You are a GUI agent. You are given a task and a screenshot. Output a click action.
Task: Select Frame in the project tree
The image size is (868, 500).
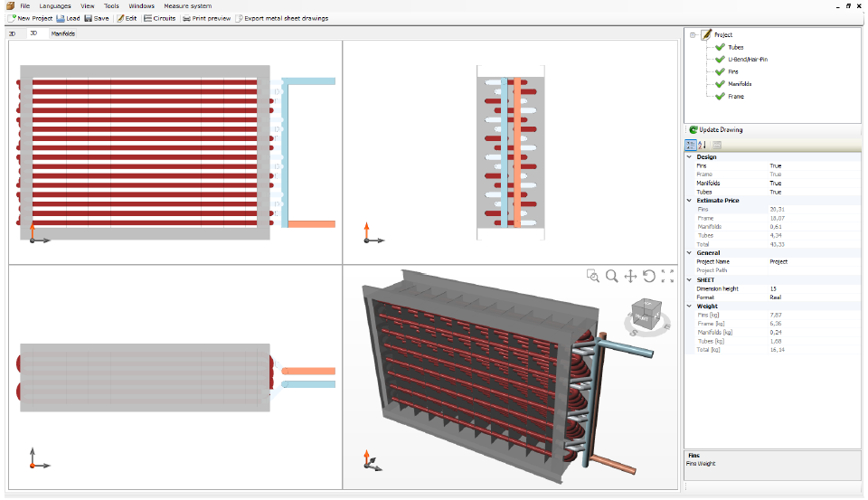click(x=736, y=96)
